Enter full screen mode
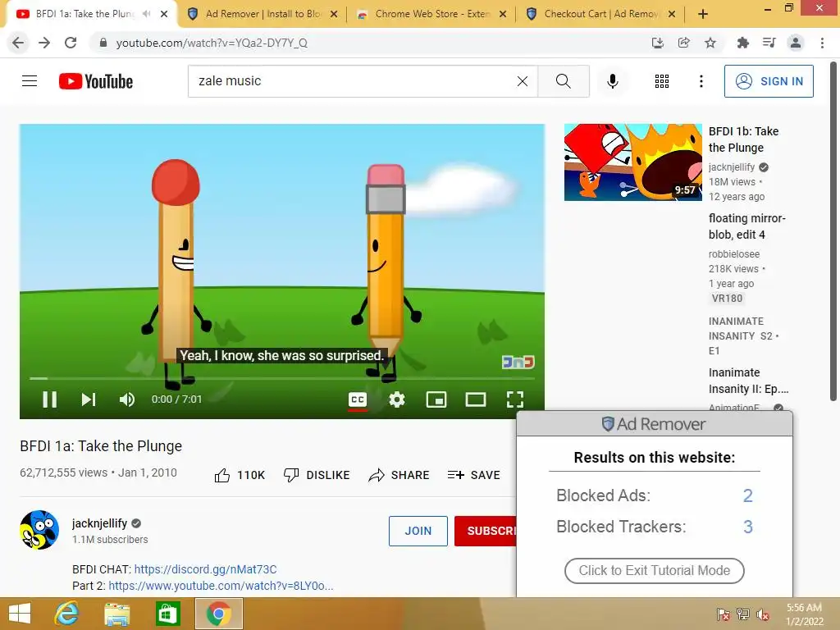Image resolution: width=840 pixels, height=630 pixels. (x=515, y=399)
